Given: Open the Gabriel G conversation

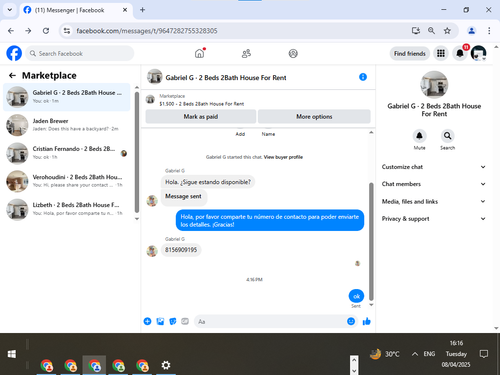Looking at the screenshot, I should point(67,97).
